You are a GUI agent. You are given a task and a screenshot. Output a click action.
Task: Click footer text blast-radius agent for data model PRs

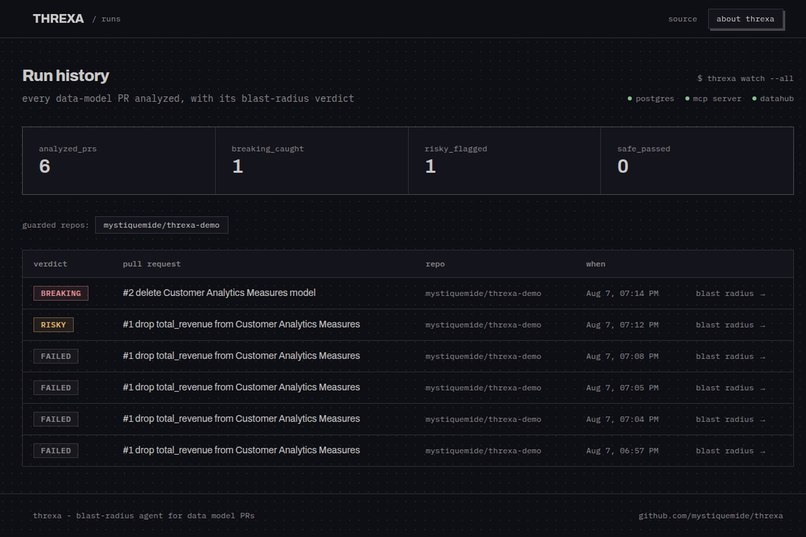pyautogui.click(x=165, y=515)
